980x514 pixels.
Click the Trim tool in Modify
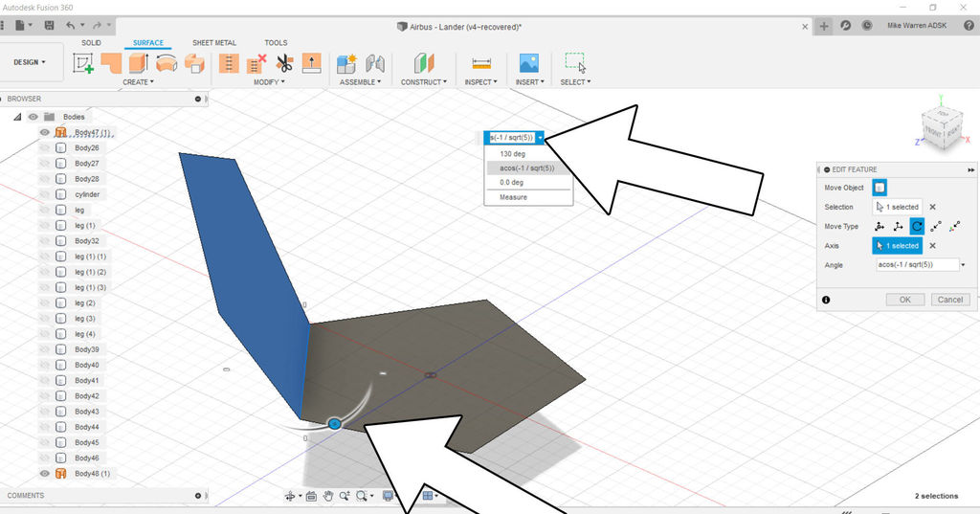[x=229, y=63]
